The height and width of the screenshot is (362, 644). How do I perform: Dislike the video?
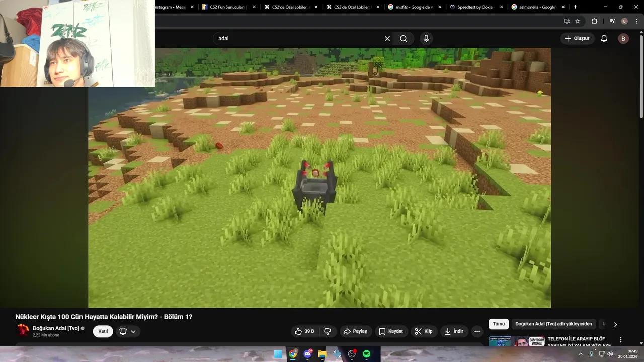[x=328, y=331]
